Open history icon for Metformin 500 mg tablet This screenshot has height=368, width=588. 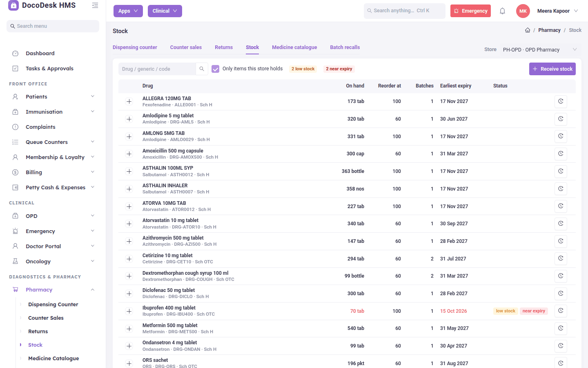click(561, 328)
